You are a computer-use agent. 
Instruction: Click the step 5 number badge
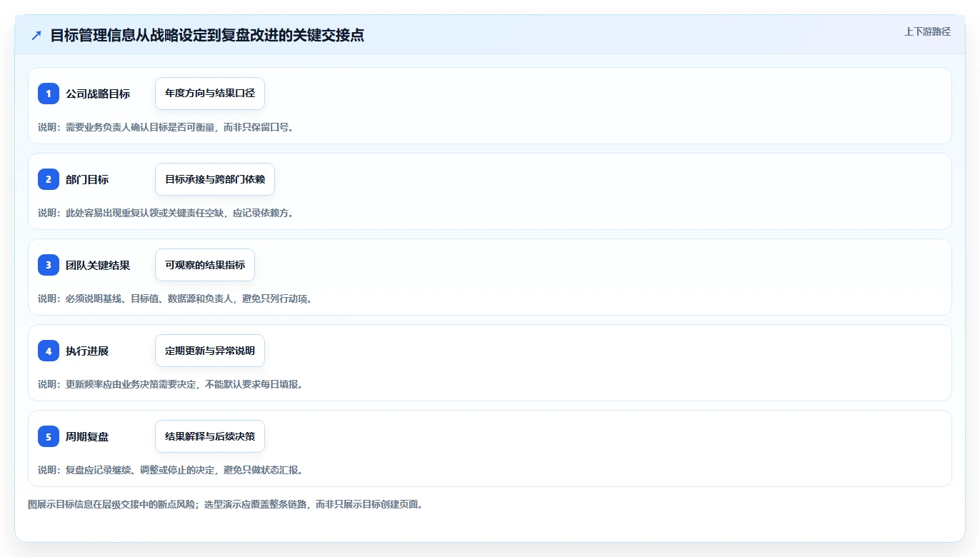tap(49, 436)
